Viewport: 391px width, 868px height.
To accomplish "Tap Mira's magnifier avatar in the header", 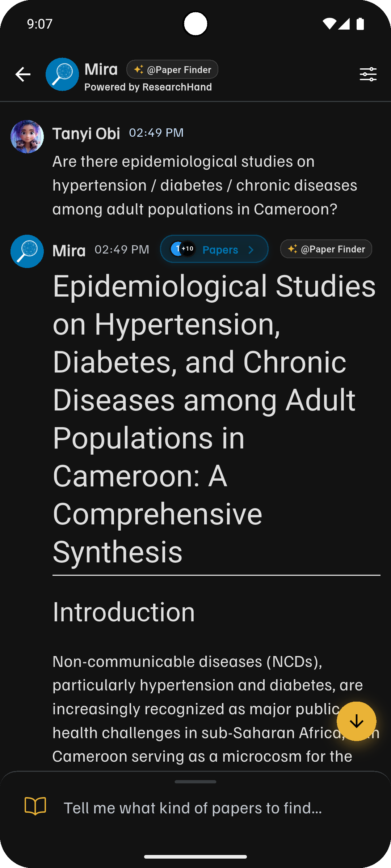I will click(62, 75).
